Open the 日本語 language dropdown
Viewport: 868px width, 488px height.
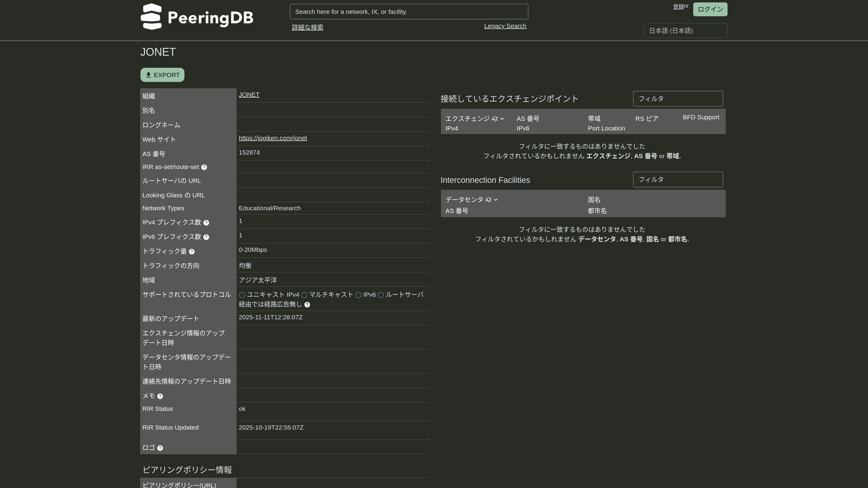point(685,31)
